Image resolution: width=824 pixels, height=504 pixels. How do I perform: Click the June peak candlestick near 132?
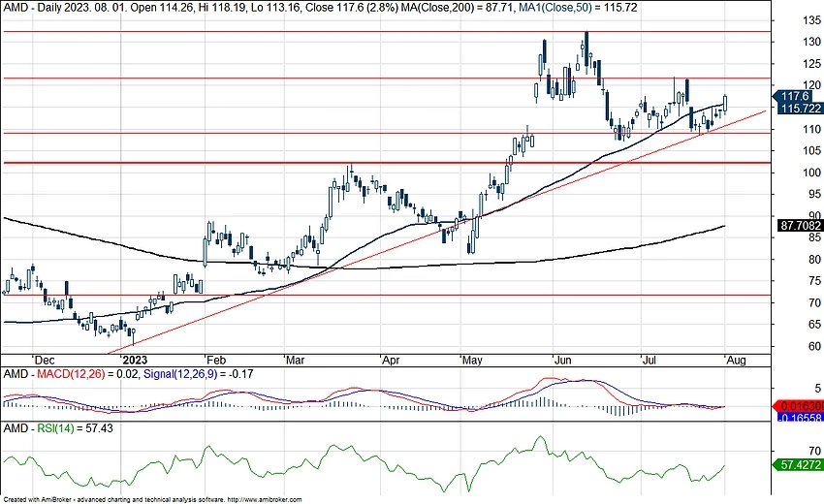pyautogui.click(x=586, y=48)
